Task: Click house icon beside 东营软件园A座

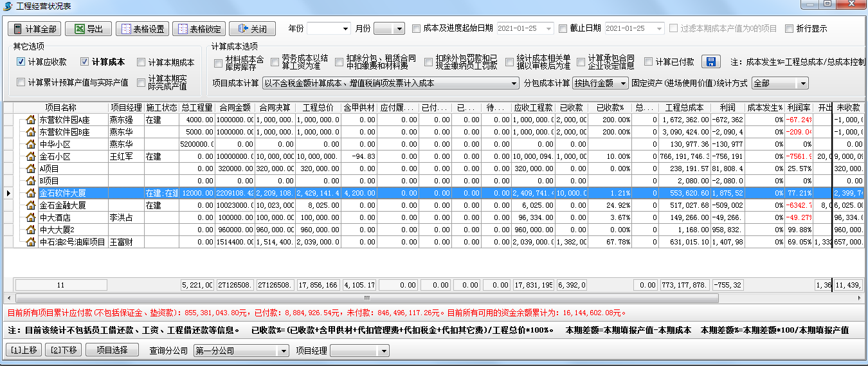Action: point(30,120)
